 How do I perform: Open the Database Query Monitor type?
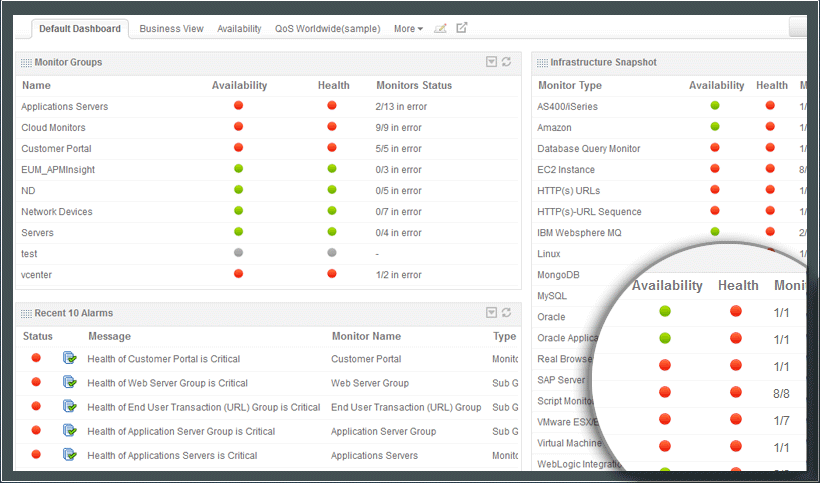click(x=589, y=148)
